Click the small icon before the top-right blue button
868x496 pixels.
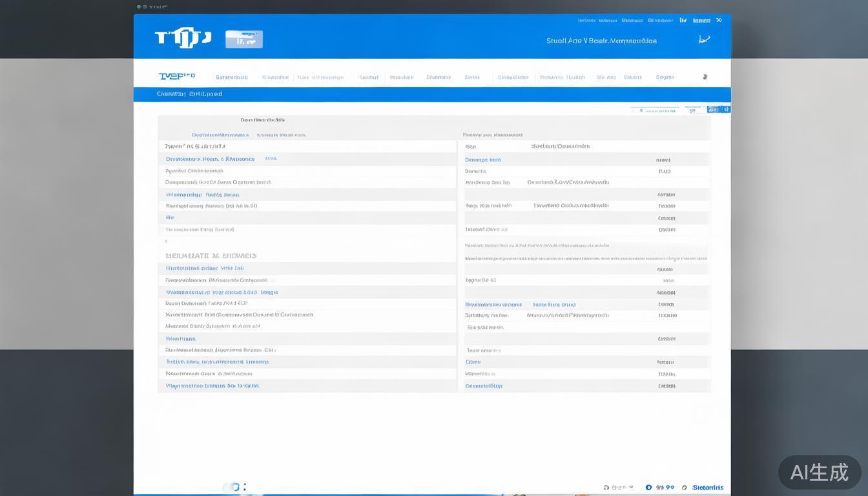(x=692, y=110)
